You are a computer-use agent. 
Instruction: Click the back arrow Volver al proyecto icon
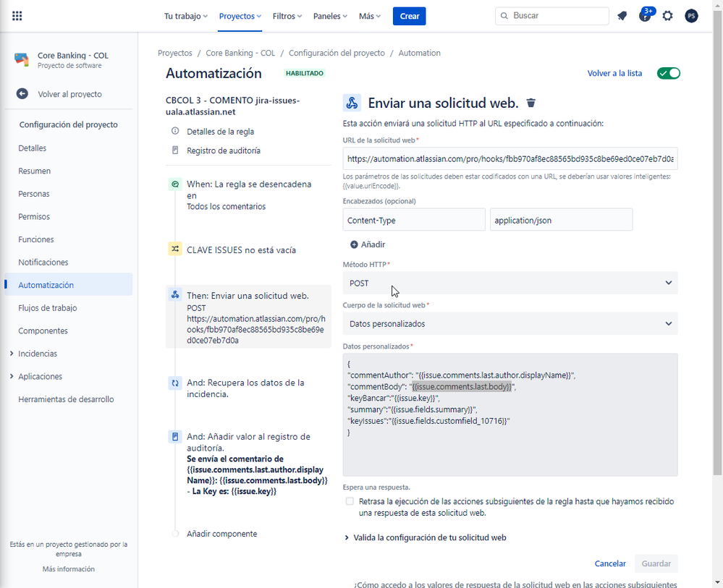click(22, 94)
